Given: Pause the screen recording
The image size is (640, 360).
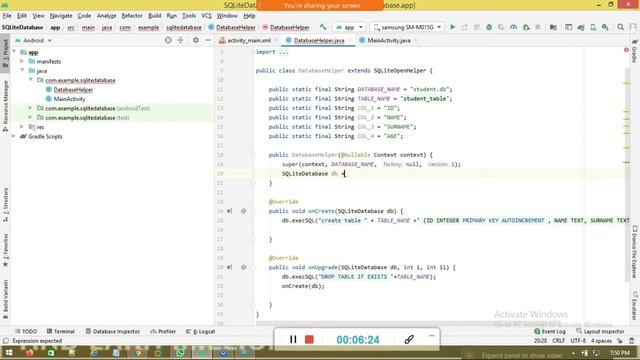Looking at the screenshot, I should [x=293, y=339].
